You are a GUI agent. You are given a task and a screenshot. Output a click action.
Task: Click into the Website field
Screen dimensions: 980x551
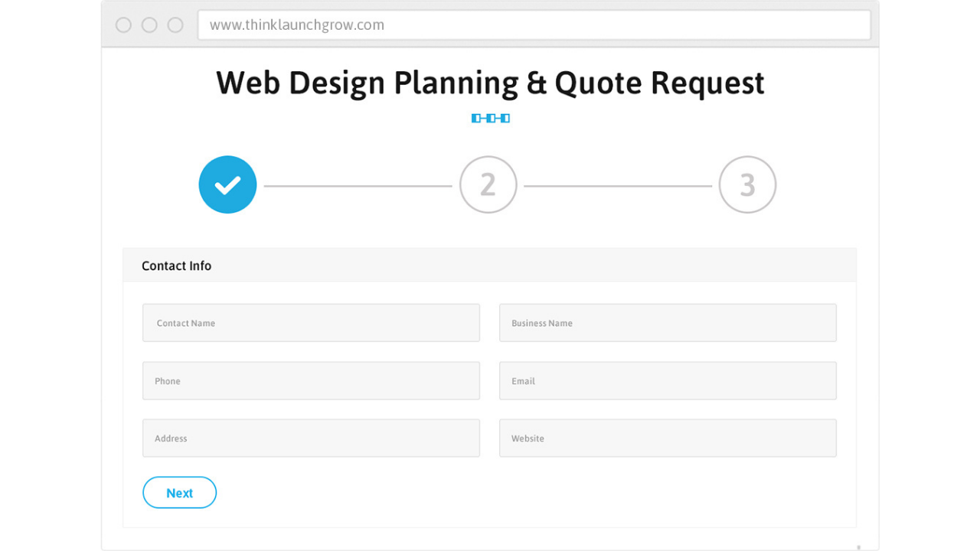(x=667, y=439)
